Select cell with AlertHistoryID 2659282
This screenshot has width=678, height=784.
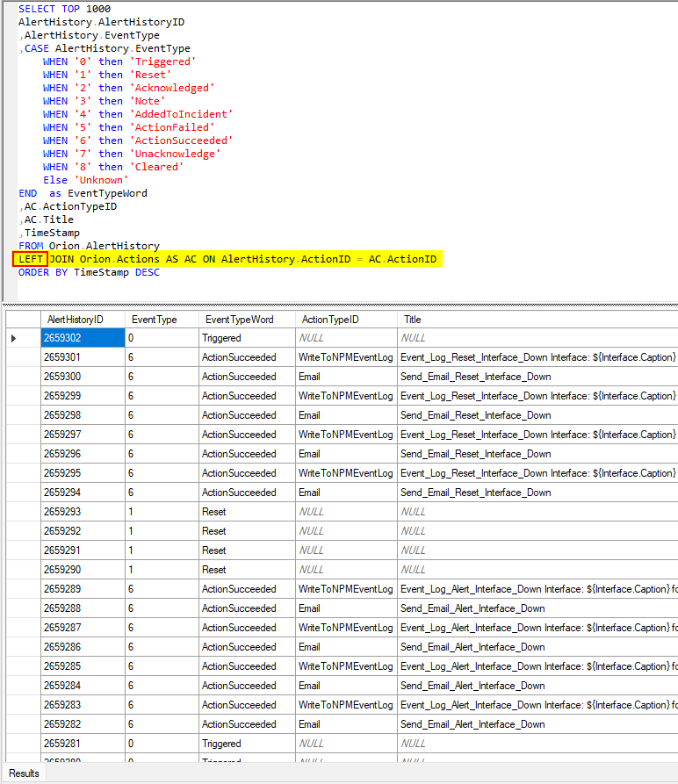click(83, 724)
